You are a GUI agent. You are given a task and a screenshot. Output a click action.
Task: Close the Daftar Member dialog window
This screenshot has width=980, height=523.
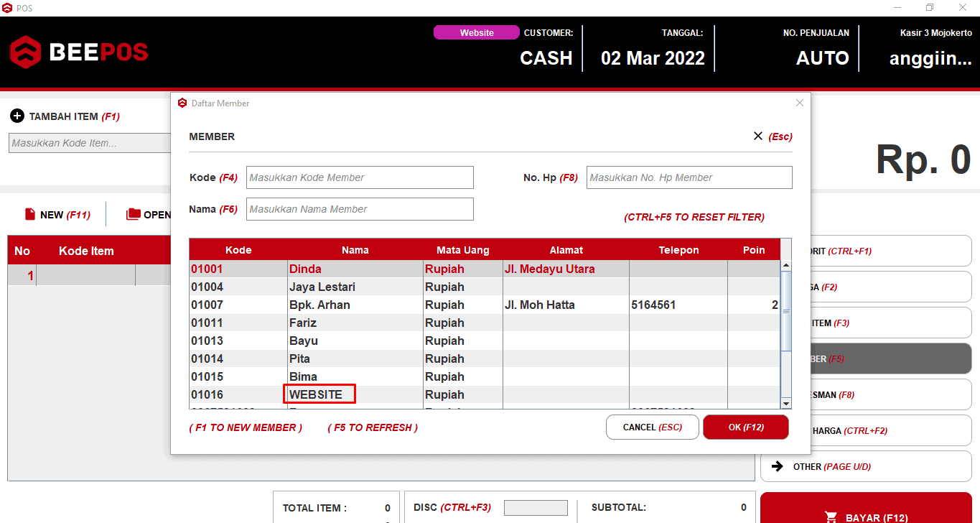pyautogui.click(x=800, y=103)
